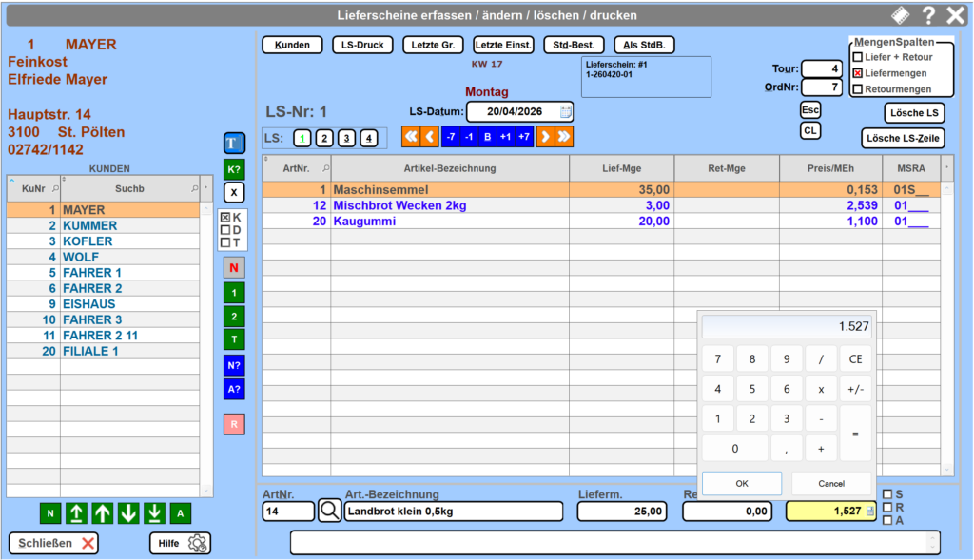Confirm calculator value with OK
Viewport: 974px width, 560px height.
(x=742, y=483)
